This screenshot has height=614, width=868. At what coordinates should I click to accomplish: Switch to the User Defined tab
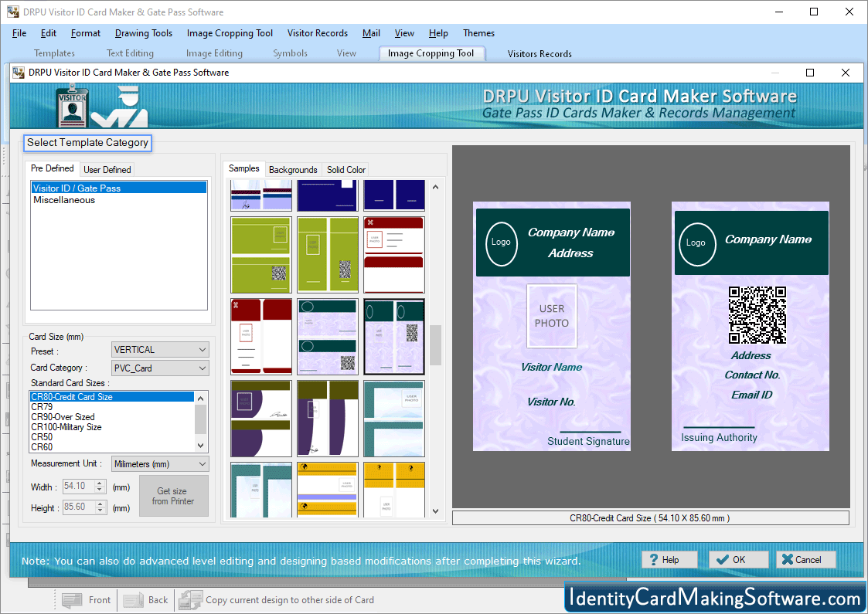coord(107,169)
